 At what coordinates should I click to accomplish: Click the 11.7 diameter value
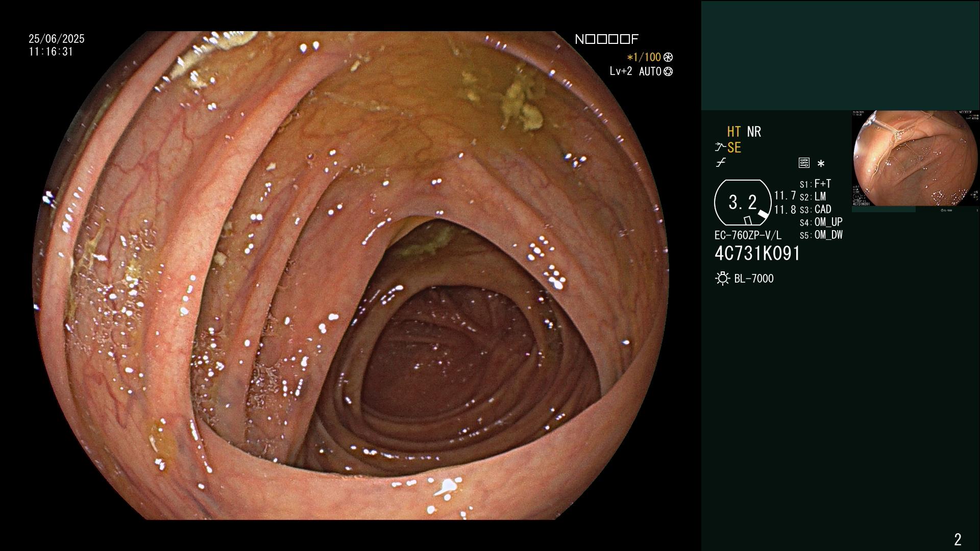click(x=785, y=196)
